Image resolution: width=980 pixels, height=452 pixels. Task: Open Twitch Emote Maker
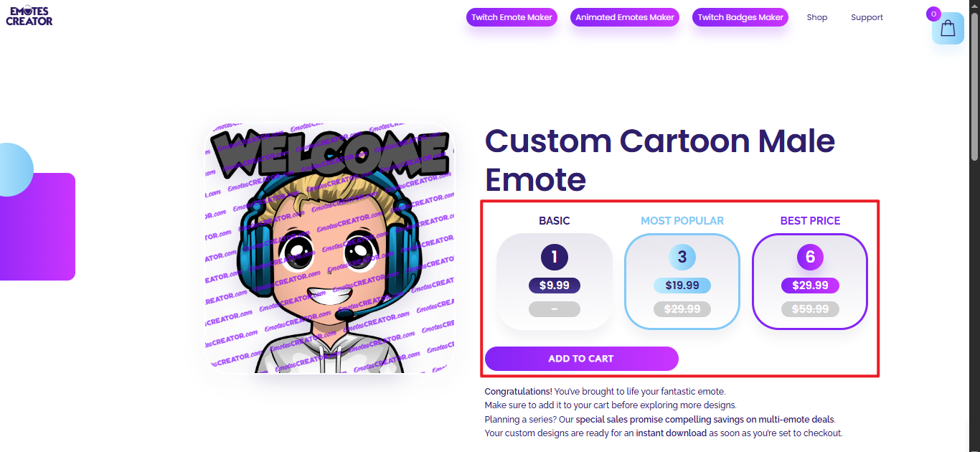point(512,17)
